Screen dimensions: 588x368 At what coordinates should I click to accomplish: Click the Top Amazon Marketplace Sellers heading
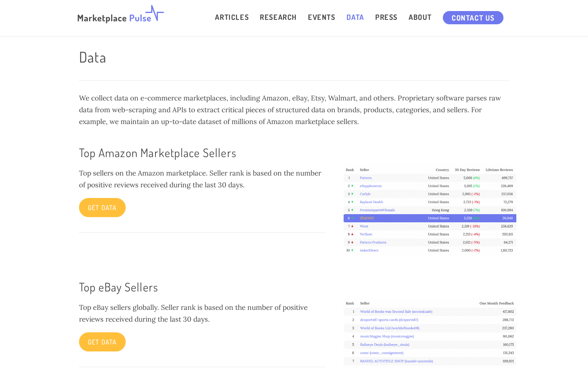point(158,153)
